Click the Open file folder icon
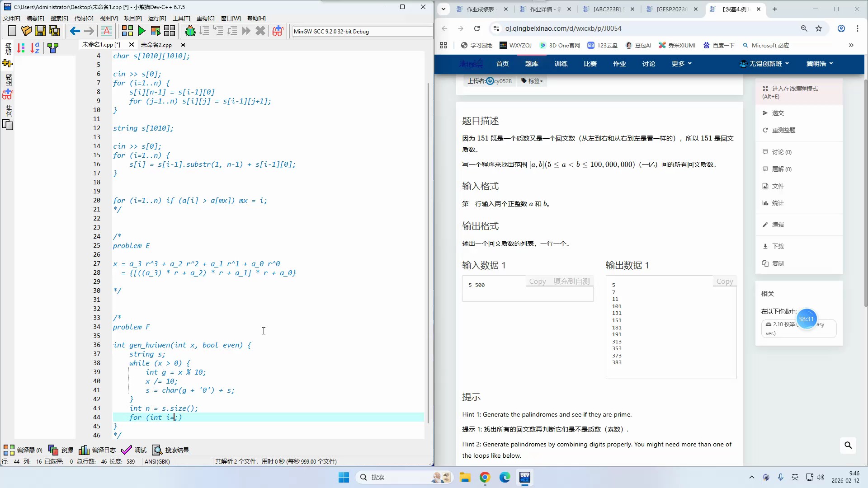 [x=26, y=31]
